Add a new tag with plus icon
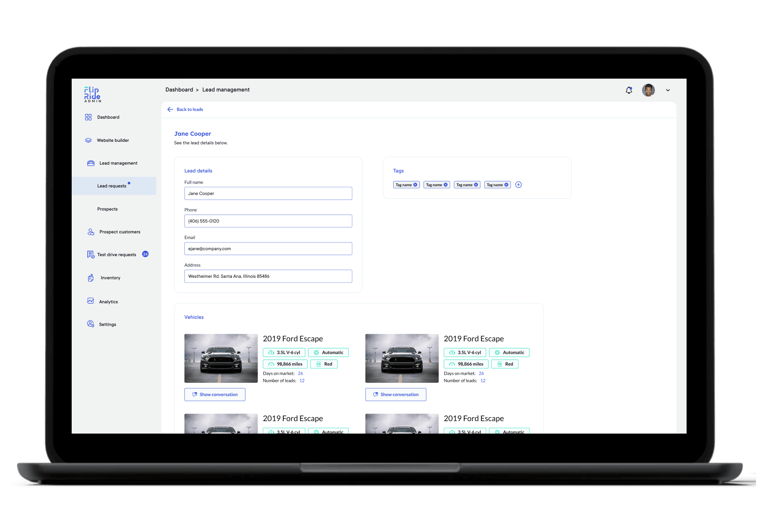This screenshot has width=766, height=532. (x=518, y=185)
